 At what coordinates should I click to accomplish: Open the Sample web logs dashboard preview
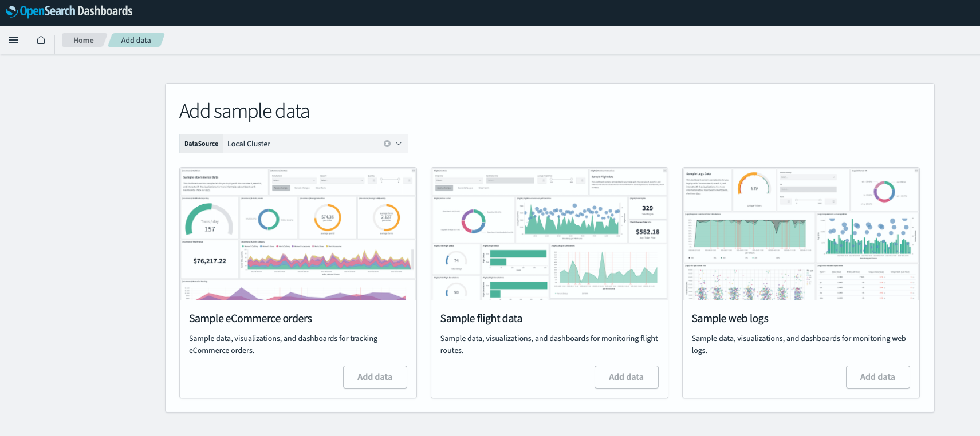[x=801, y=234]
